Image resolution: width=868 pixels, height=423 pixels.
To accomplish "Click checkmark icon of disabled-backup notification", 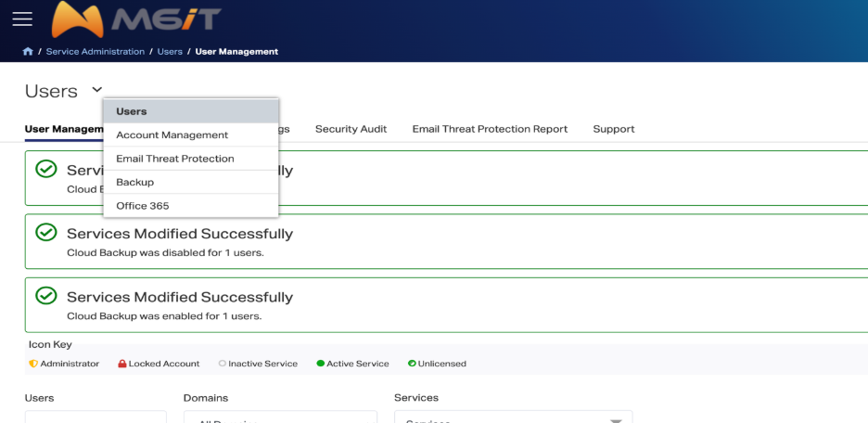I will [x=46, y=232].
